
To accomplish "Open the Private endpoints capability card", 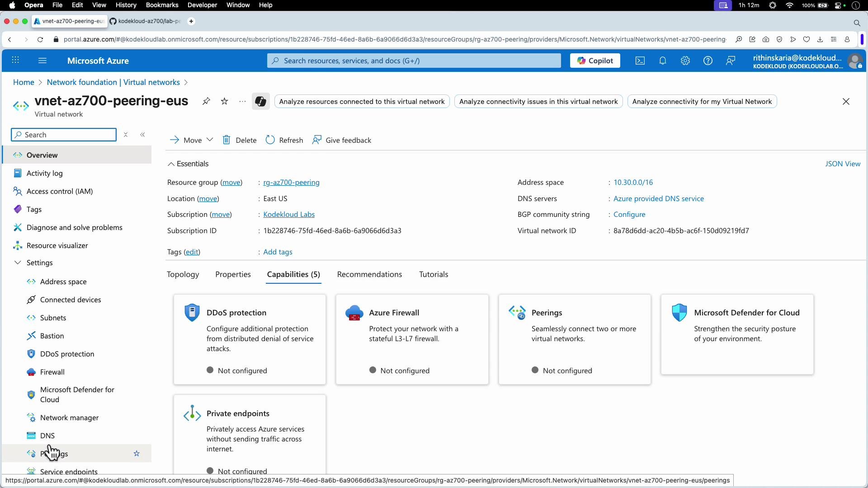I will pyautogui.click(x=250, y=435).
